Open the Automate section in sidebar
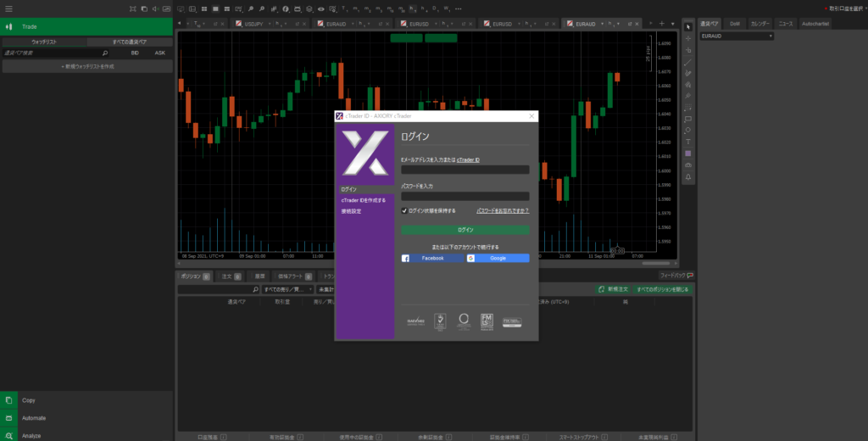This screenshot has width=868, height=441. (x=86, y=418)
